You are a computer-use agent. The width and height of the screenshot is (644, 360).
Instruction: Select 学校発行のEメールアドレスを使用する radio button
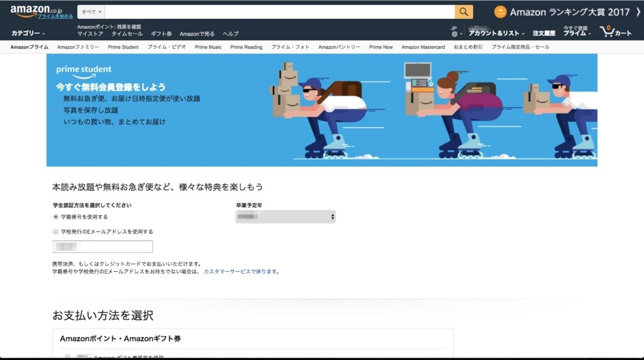click(x=56, y=232)
